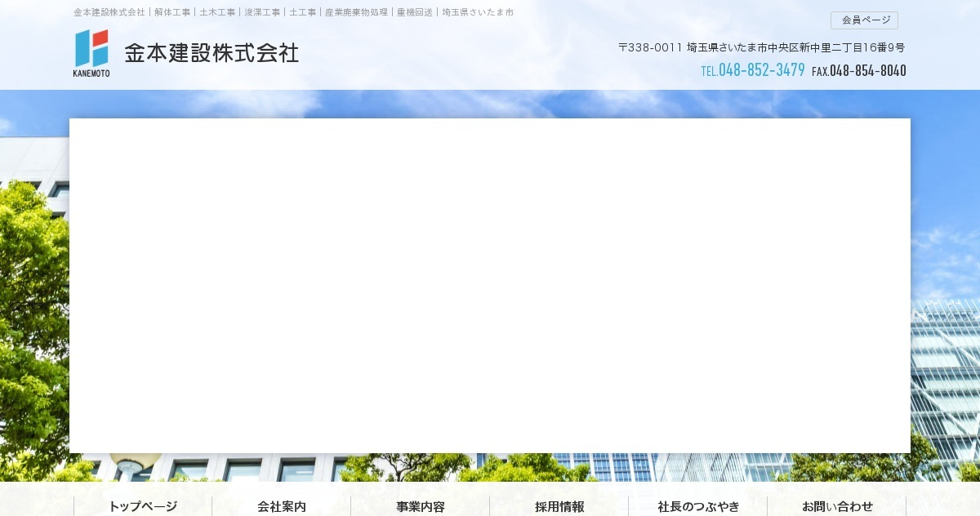980x516 pixels.
Task: Click the white main slideshow panel
Action: [x=490, y=286]
